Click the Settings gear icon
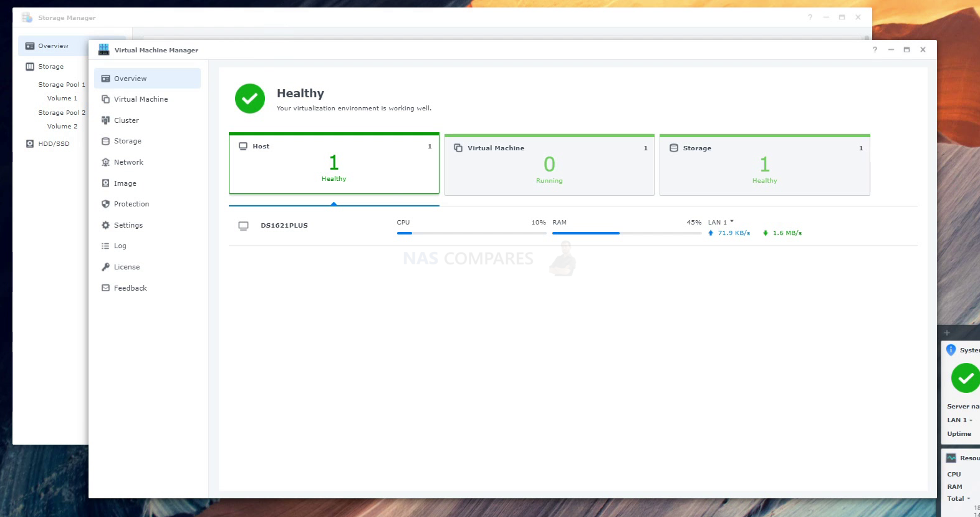 [105, 225]
